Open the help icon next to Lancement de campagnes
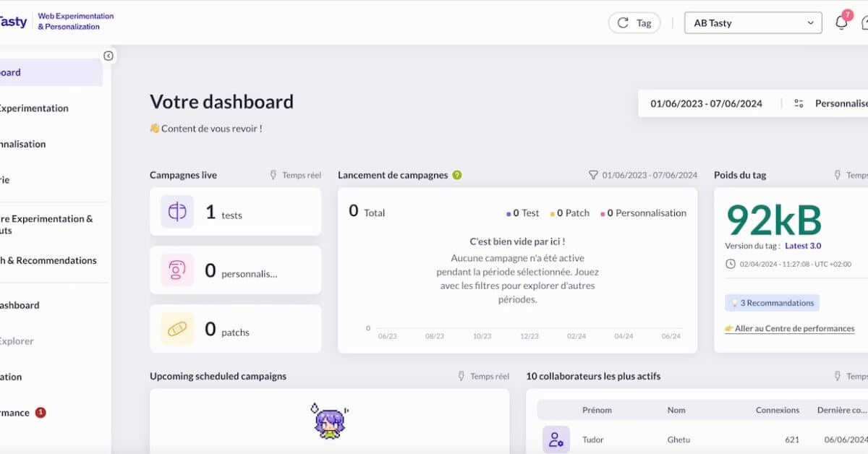Image resolution: width=868 pixels, height=454 pixels. pyautogui.click(x=457, y=175)
